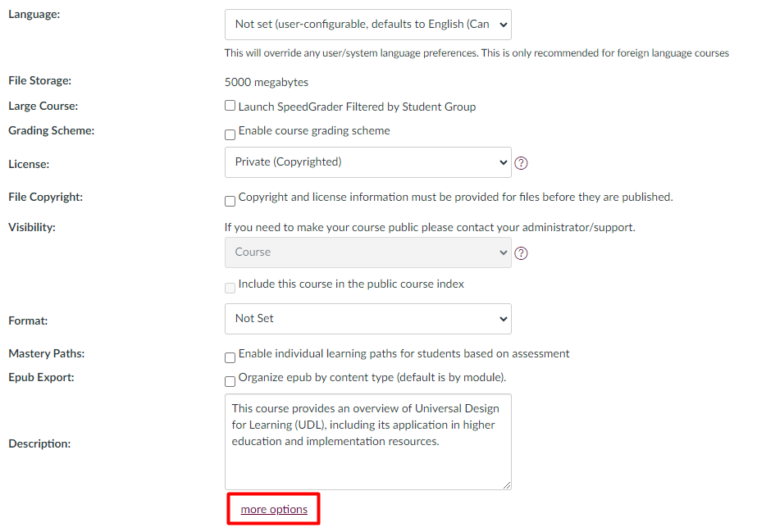This screenshot has width=757, height=532.
Task: Click the Format field label
Action: [28, 321]
